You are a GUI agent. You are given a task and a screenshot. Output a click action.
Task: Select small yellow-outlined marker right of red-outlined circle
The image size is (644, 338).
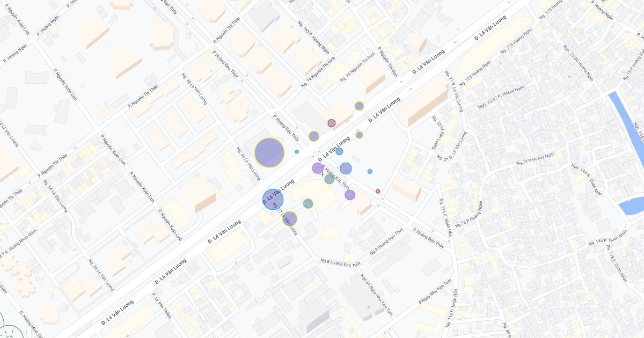359,135
